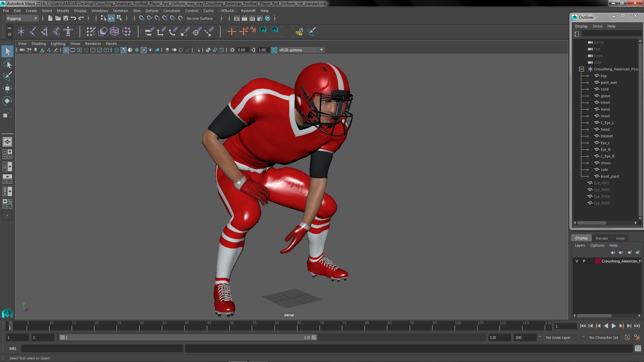Click the No Live Surface field
This screenshot has width=644, height=362.
[x=202, y=18]
